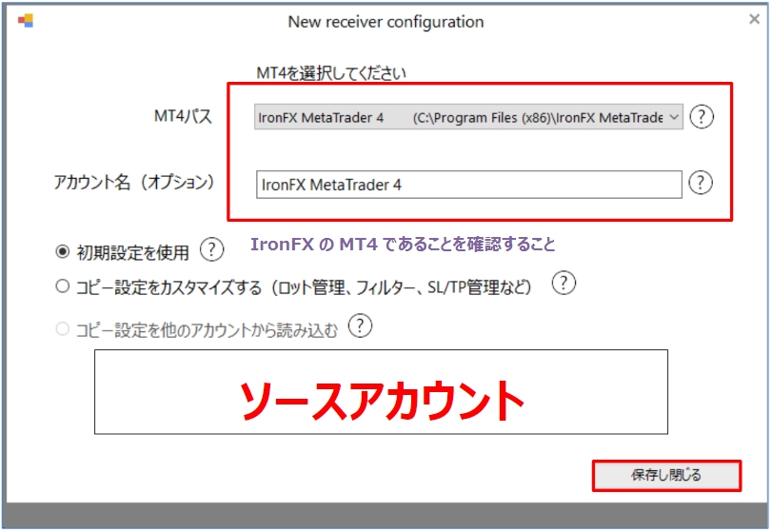Select the 初期設定を使用 radio button
The height and width of the screenshot is (532, 772).
pyautogui.click(x=63, y=252)
